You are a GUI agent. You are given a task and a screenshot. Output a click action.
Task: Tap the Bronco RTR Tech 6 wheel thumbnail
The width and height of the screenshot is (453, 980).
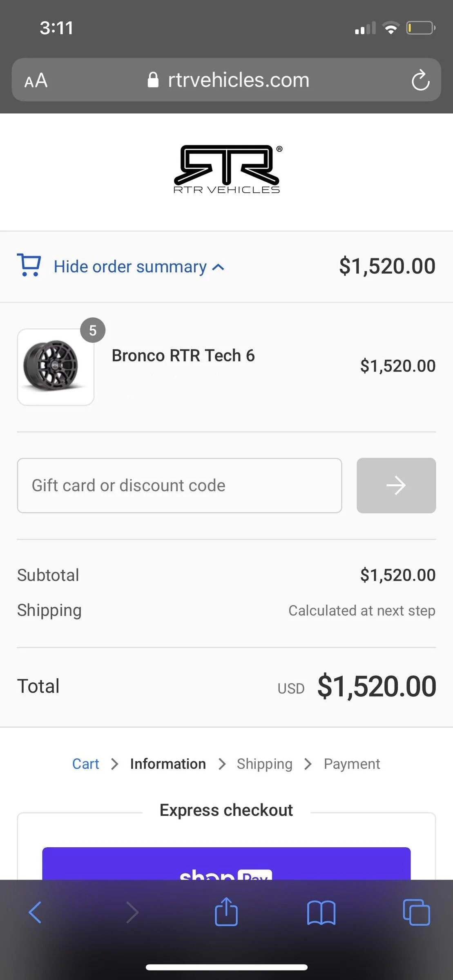(x=56, y=367)
